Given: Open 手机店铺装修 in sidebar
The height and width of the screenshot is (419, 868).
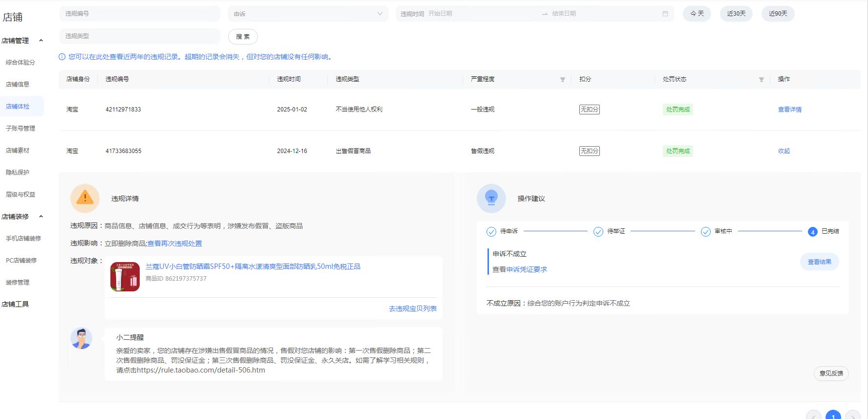Looking at the screenshot, I should [23, 239].
